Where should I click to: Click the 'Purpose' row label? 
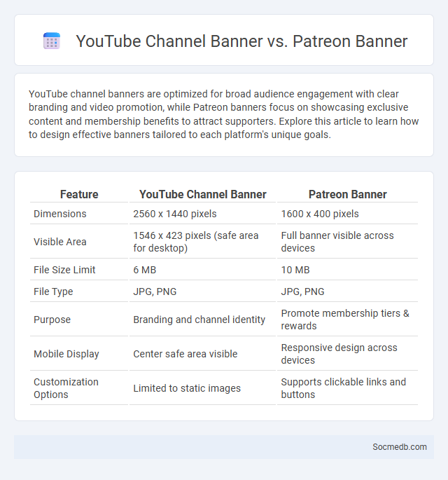(52, 320)
